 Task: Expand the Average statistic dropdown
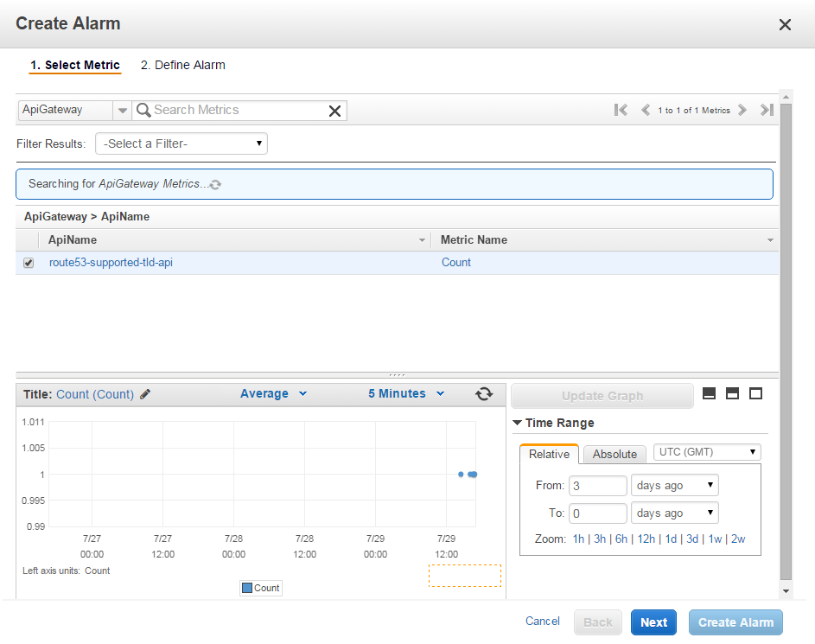point(273,394)
